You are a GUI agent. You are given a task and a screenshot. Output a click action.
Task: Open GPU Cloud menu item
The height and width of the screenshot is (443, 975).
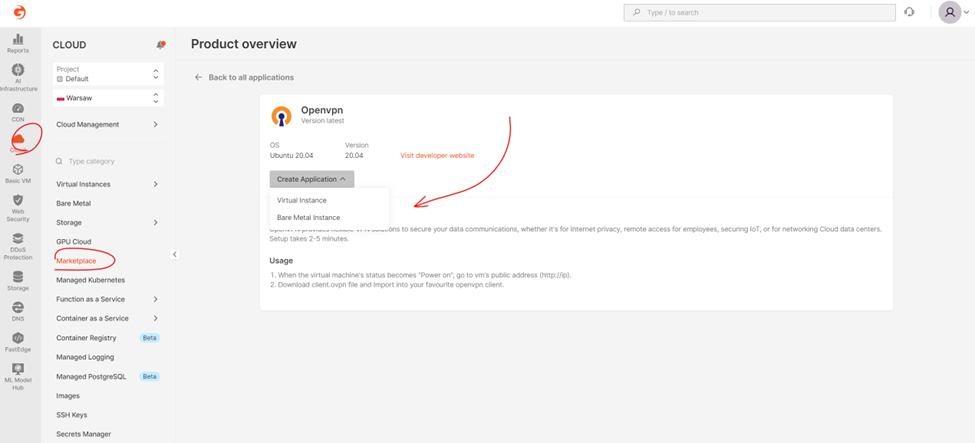tap(73, 241)
